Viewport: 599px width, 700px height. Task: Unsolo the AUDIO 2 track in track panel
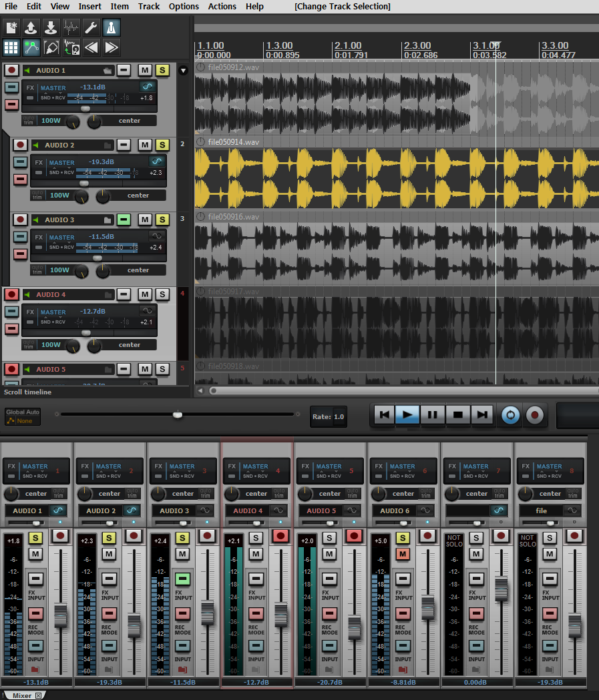(162, 145)
